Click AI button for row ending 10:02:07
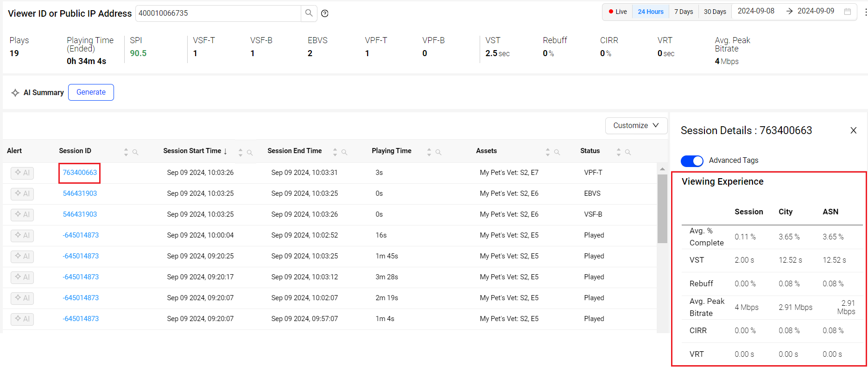 [22, 298]
